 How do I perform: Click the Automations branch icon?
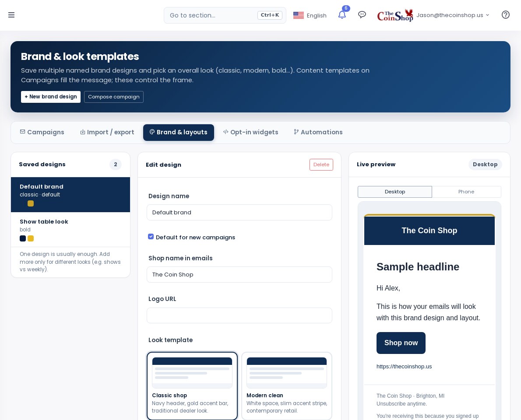(x=296, y=132)
